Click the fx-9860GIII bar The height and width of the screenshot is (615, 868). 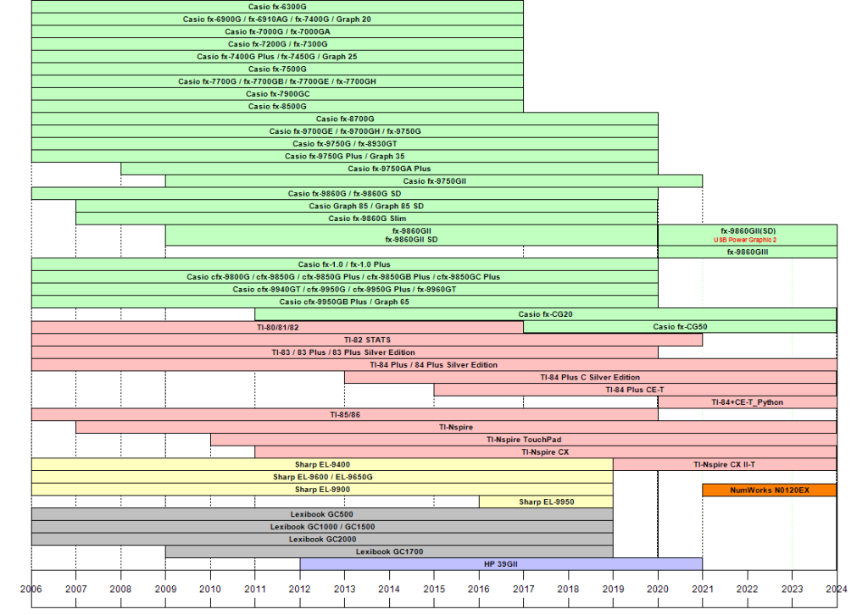748,252
